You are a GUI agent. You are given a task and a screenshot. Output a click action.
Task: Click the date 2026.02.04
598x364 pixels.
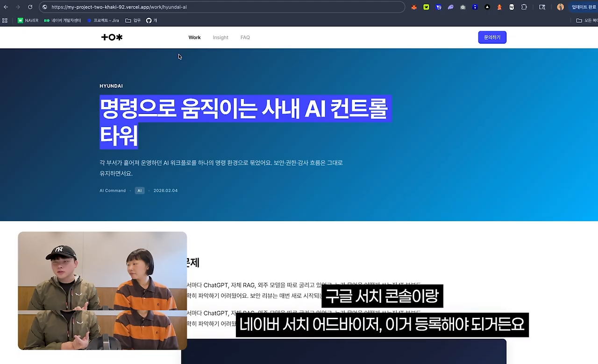(x=165, y=190)
